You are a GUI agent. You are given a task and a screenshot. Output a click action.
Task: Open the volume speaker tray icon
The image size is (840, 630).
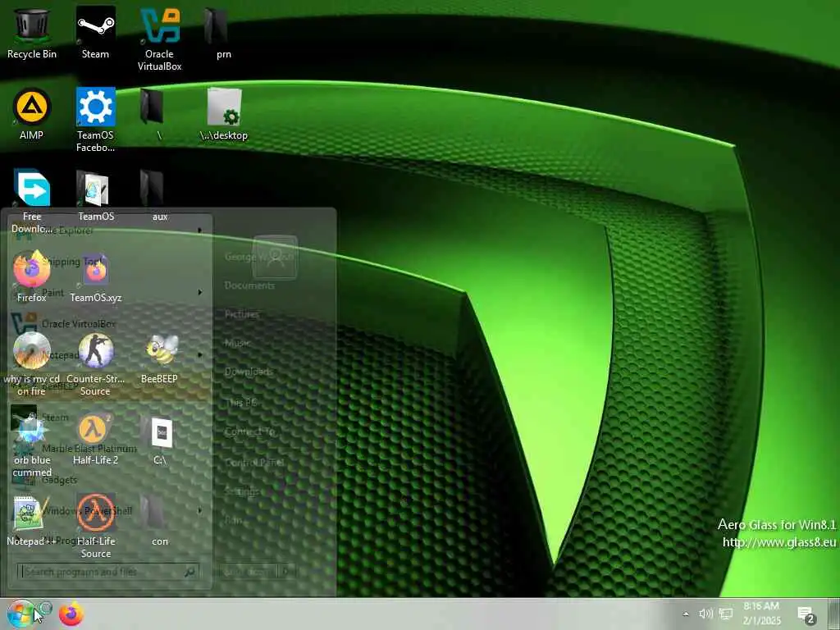pos(705,614)
